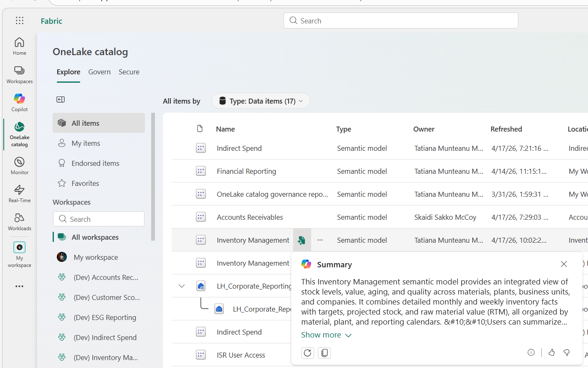Regenerate the Copilot summary
Viewport: 588px width, 368px height.
point(308,353)
